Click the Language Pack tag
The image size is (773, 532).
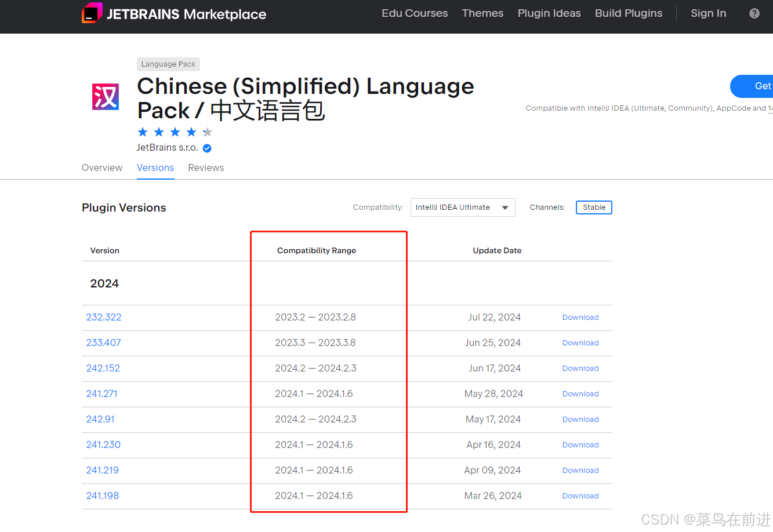tap(168, 64)
